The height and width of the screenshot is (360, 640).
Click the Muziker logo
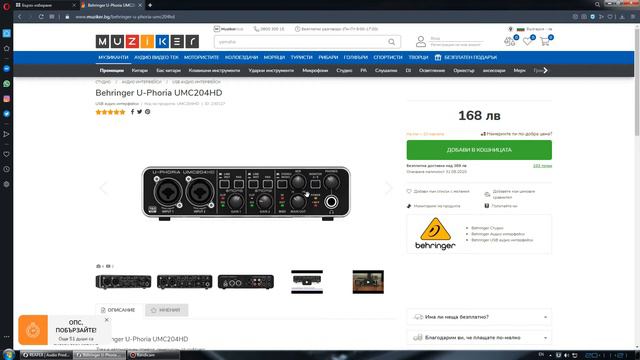click(x=147, y=41)
